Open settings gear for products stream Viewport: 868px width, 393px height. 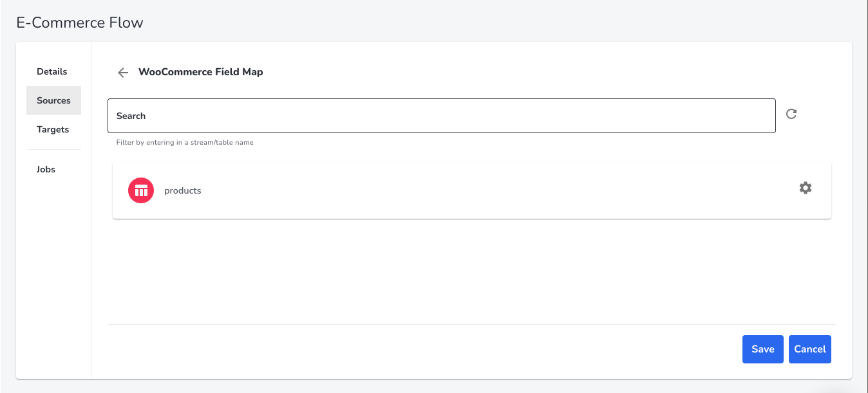click(x=806, y=188)
